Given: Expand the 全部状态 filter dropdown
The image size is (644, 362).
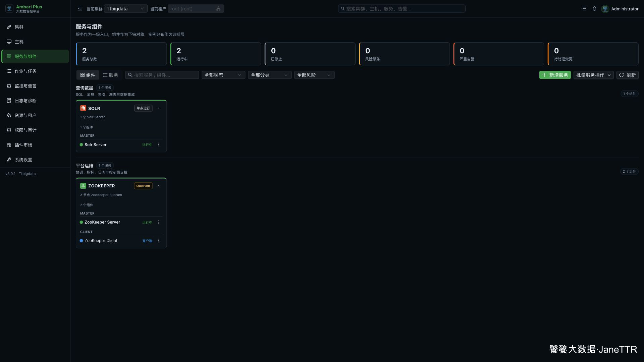Looking at the screenshot, I should 223,75.
